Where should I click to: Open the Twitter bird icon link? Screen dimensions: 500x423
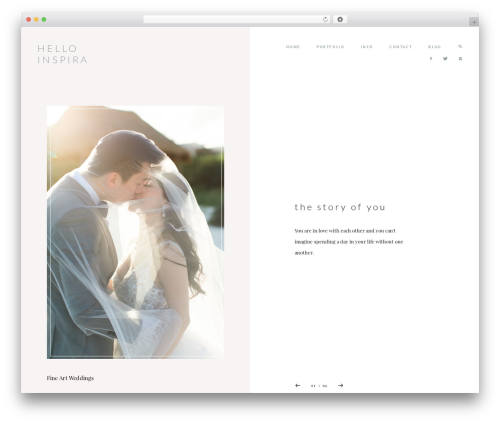(445, 59)
